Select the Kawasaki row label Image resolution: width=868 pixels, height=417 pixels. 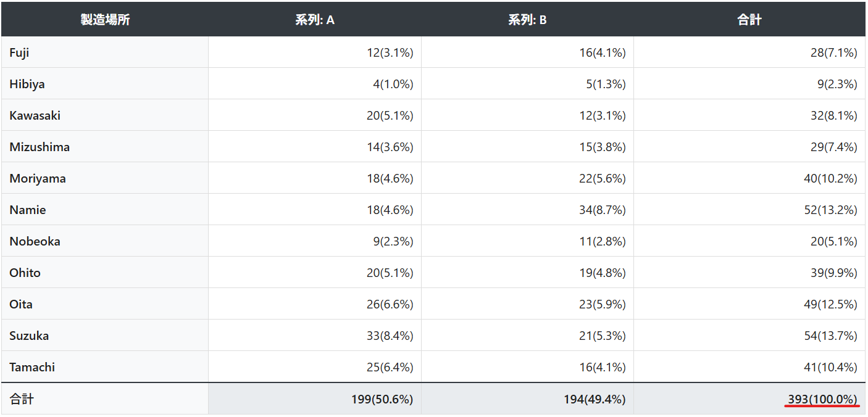(35, 115)
